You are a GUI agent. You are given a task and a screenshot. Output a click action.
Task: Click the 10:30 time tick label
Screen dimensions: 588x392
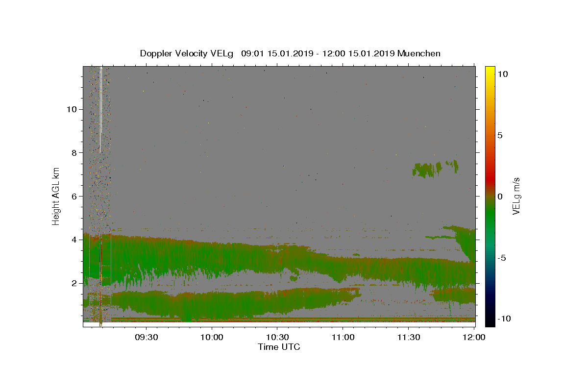click(x=277, y=337)
